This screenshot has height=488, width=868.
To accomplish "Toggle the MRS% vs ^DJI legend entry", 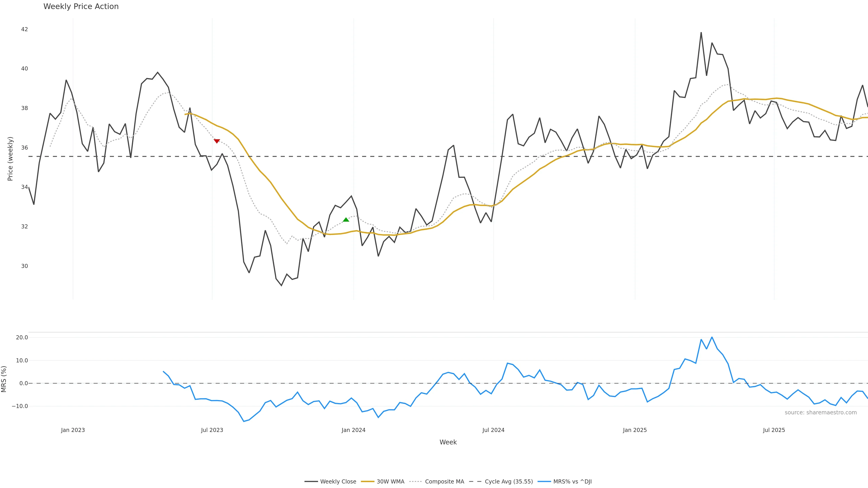I will pyautogui.click(x=565, y=482).
